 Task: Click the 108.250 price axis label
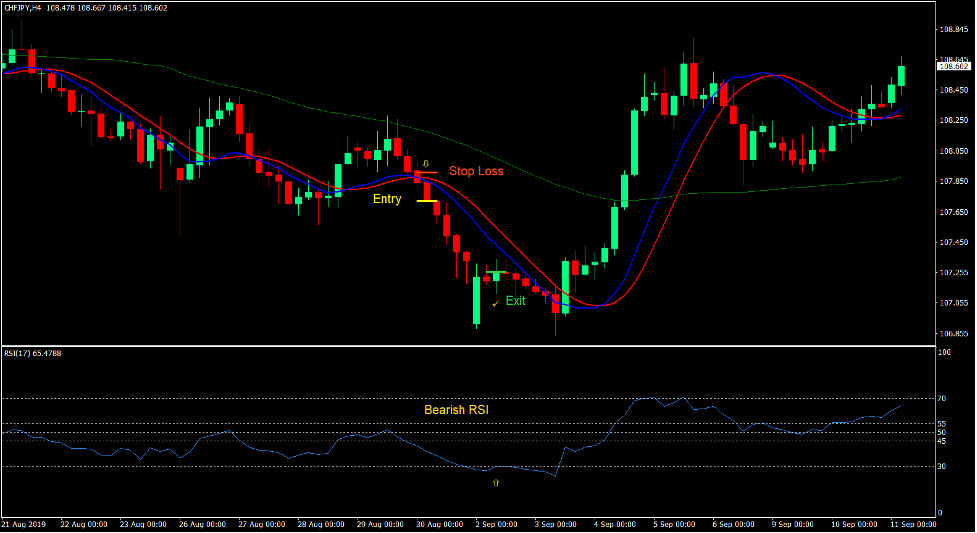coord(954,120)
